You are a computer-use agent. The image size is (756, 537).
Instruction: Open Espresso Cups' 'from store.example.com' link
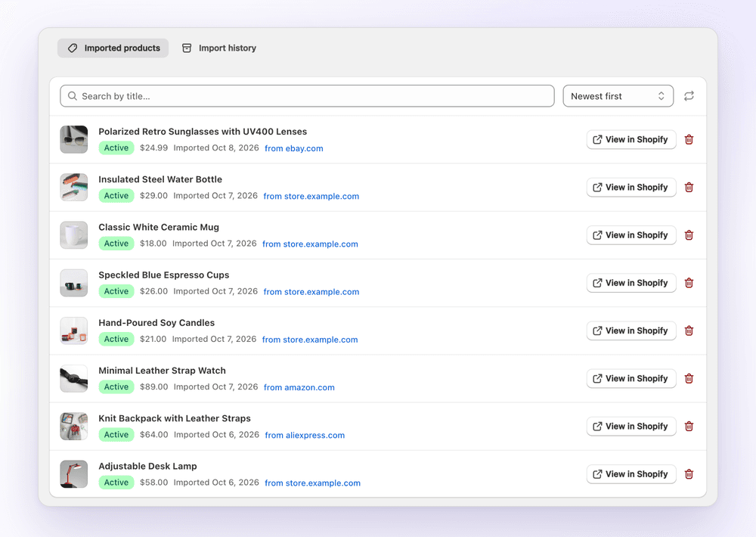[311, 291]
